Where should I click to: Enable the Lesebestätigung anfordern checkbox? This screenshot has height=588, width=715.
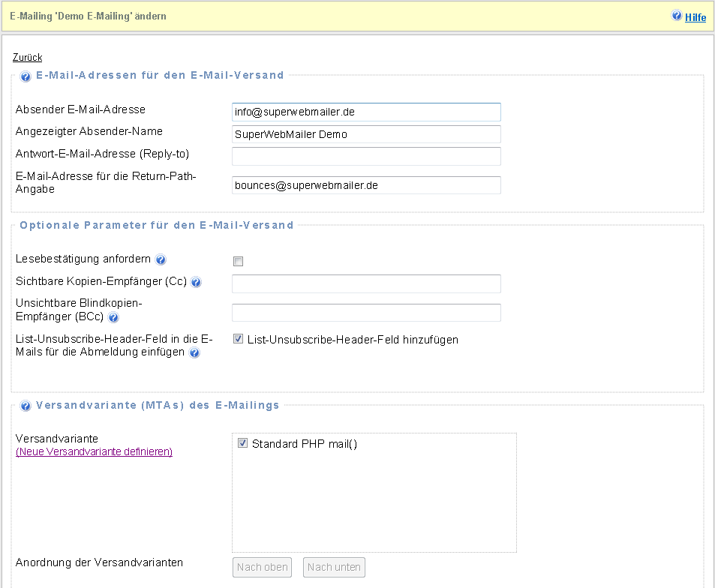[x=239, y=261]
